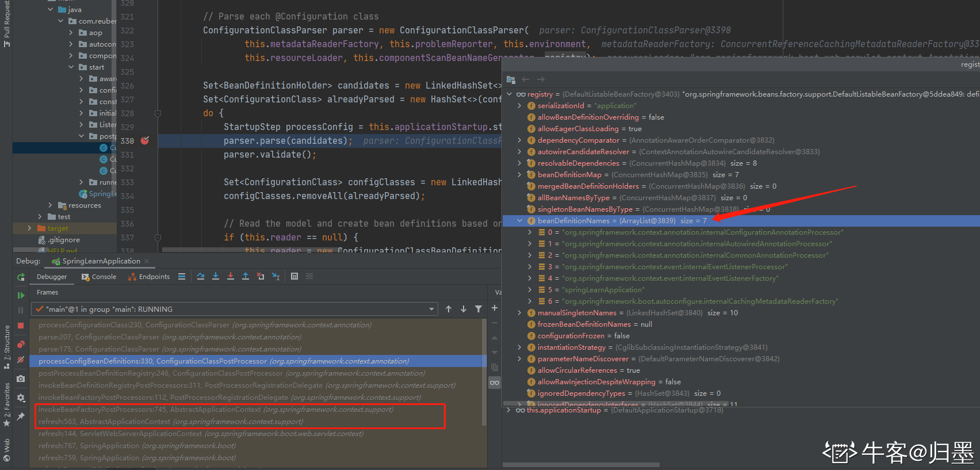Expand the resolvableDependencies node

click(x=520, y=163)
